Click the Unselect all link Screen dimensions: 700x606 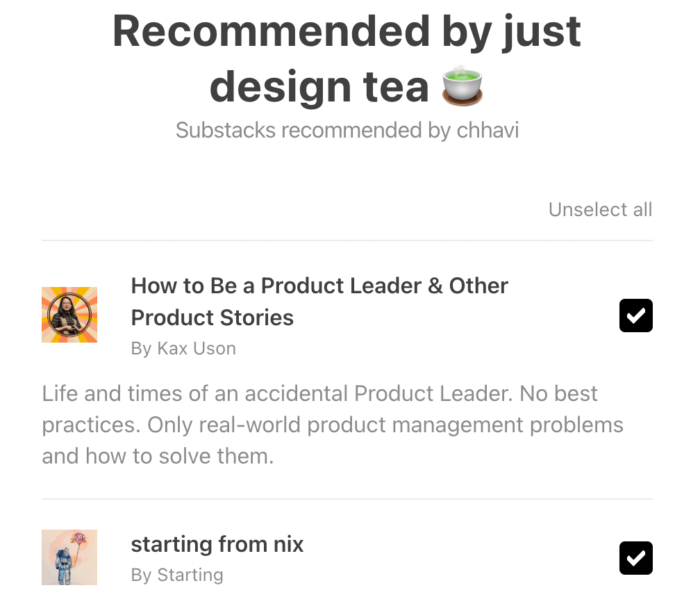pyautogui.click(x=600, y=210)
